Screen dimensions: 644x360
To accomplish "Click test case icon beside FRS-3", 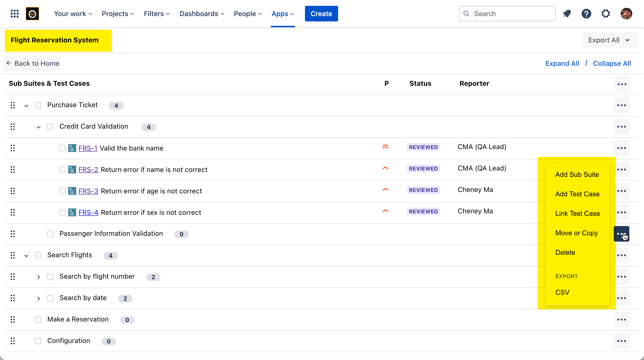I will pyautogui.click(x=72, y=191).
